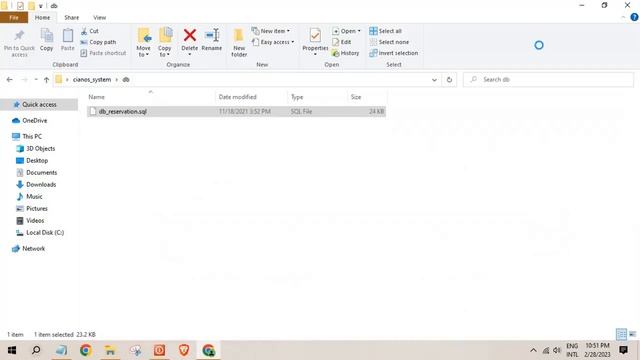
Task: Click Paste shortcut option
Action: point(103,53)
